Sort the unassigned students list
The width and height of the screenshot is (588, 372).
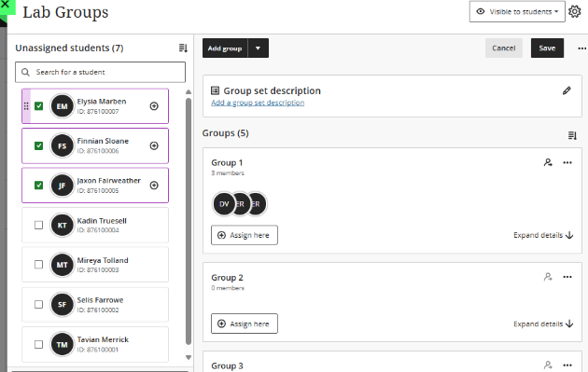click(183, 48)
